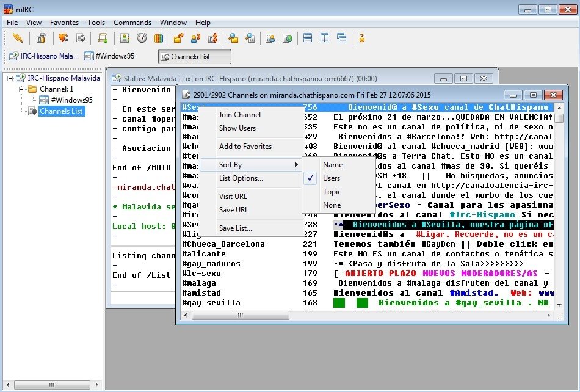This screenshot has height=392, width=580.
Task: Collapse IRC-Hispano Malavida tree node
Action: [x=10, y=78]
